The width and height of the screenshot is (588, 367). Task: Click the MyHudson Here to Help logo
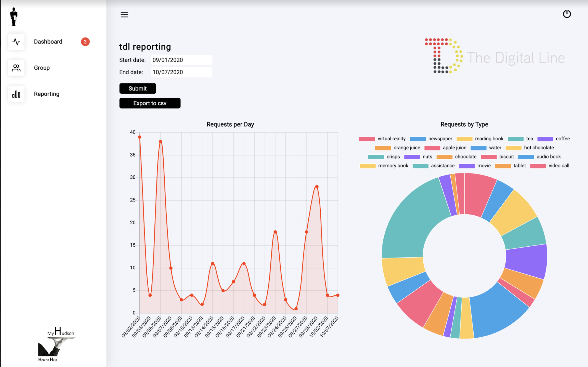57,344
